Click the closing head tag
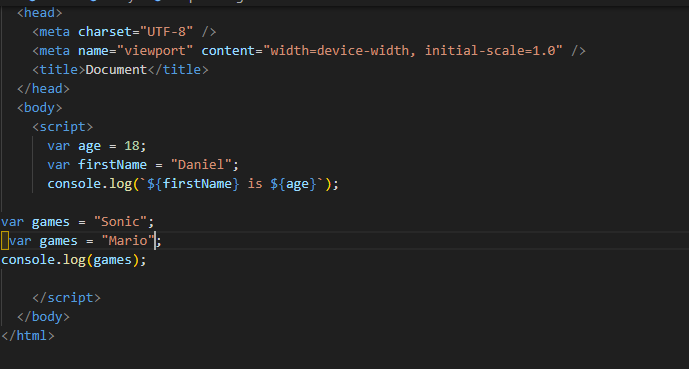 (x=44, y=88)
